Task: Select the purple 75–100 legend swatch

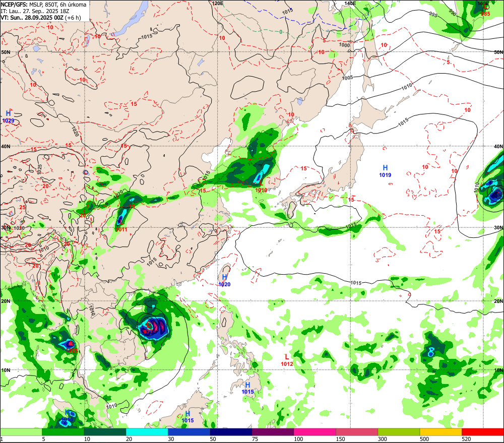Action: pyautogui.click(x=273, y=432)
